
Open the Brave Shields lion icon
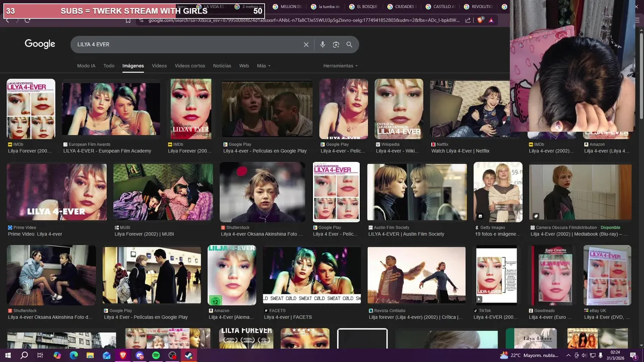tap(480, 20)
